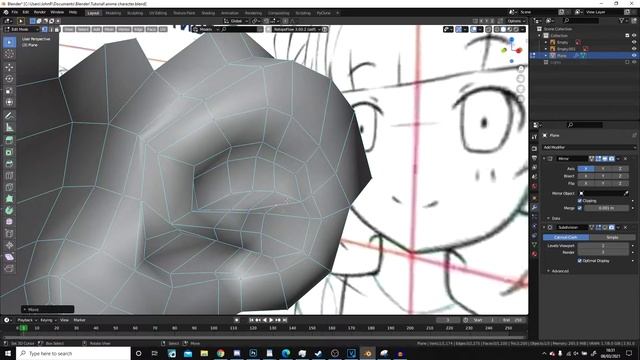Screen dimensions: 640x360
Task: Switch to the Sculpting workspace tab
Action: pos(135,13)
